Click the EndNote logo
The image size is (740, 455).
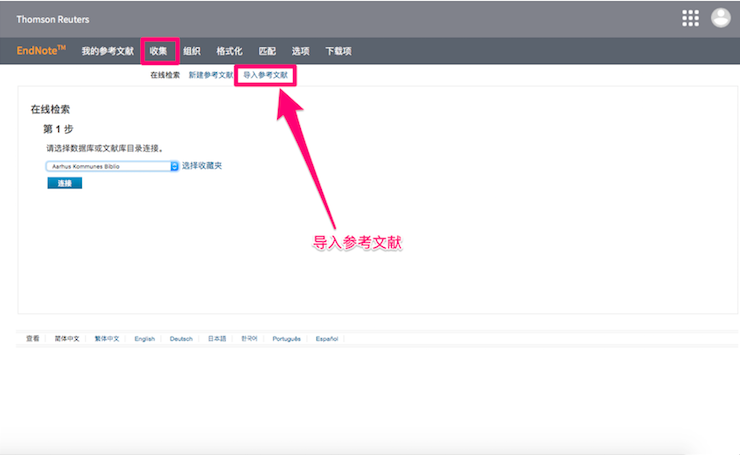pyautogui.click(x=41, y=51)
